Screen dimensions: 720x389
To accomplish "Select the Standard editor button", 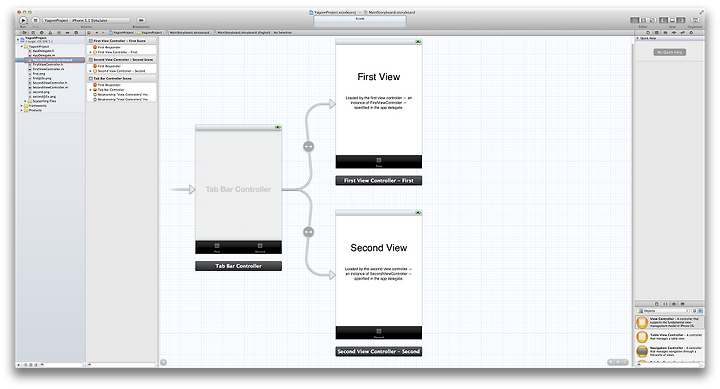I will 635,20.
